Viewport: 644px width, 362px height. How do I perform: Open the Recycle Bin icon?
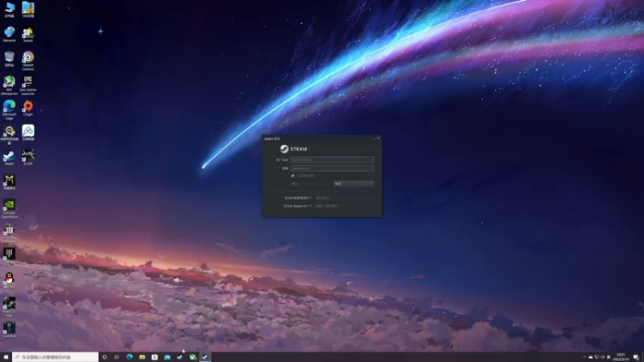[x=9, y=58]
